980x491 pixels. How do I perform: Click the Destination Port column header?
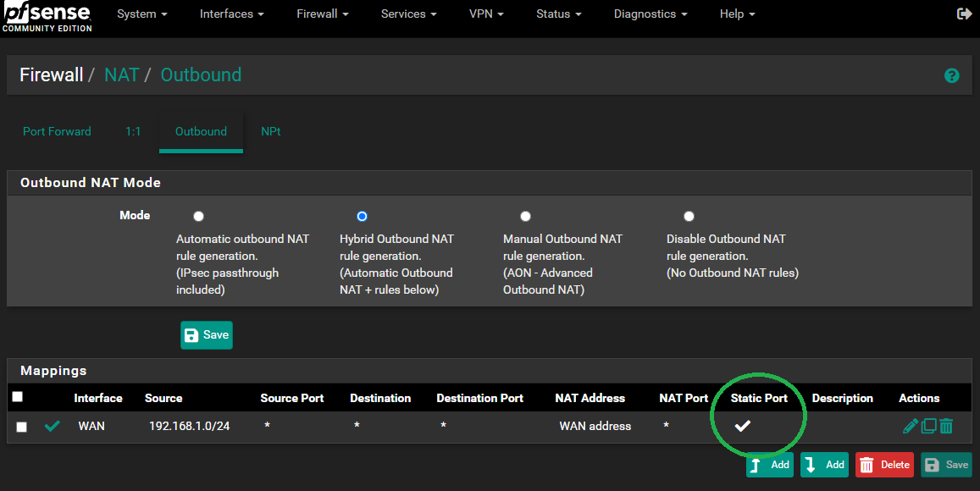click(x=479, y=398)
